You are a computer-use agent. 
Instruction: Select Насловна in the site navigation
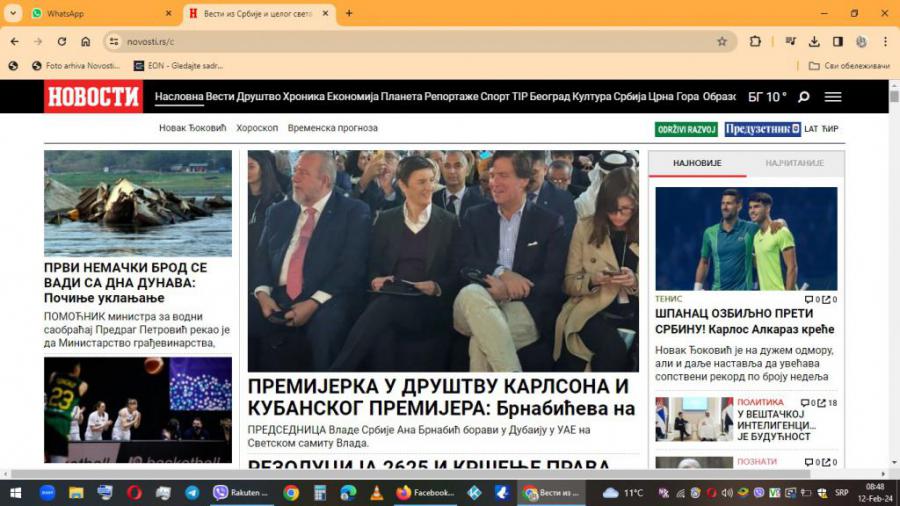coord(179,96)
